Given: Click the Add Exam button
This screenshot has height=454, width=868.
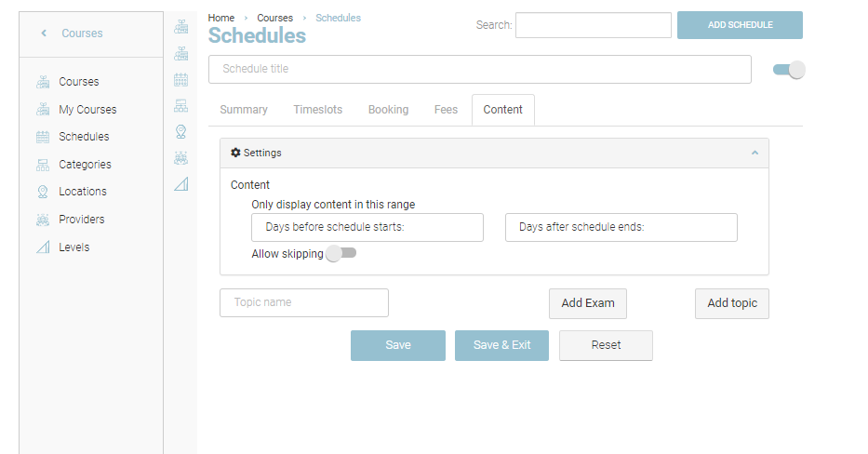Looking at the screenshot, I should click(x=587, y=303).
